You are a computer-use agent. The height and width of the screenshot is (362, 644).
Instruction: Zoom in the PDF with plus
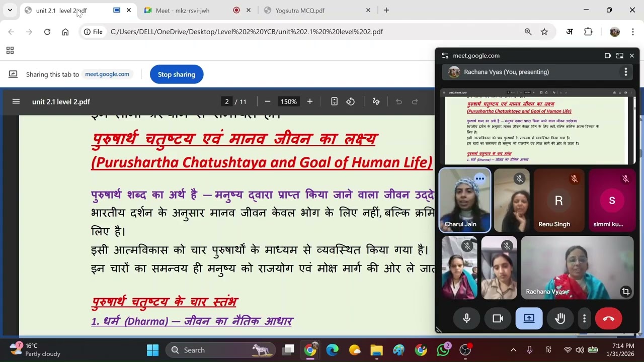(x=310, y=102)
